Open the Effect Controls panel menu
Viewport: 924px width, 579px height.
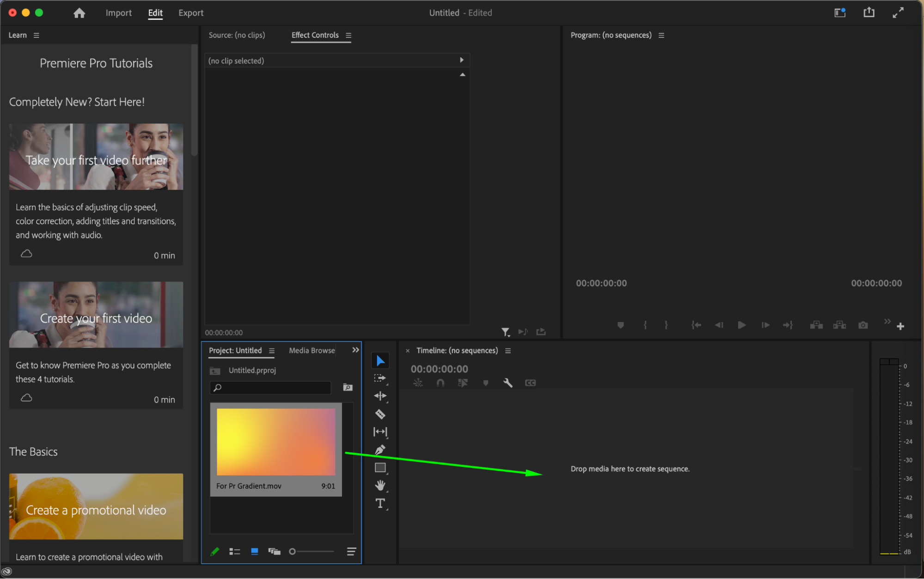tap(349, 35)
